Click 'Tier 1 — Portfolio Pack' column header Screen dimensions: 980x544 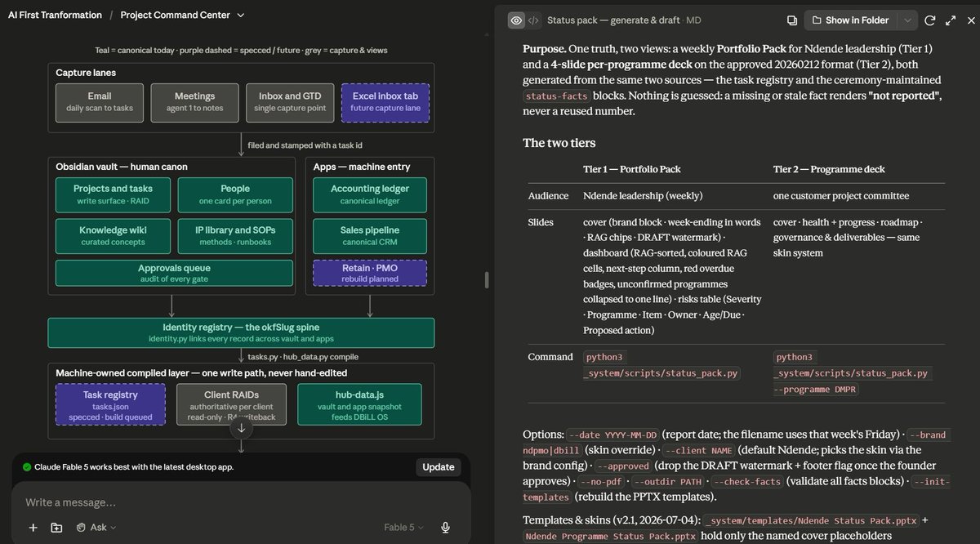click(x=632, y=169)
